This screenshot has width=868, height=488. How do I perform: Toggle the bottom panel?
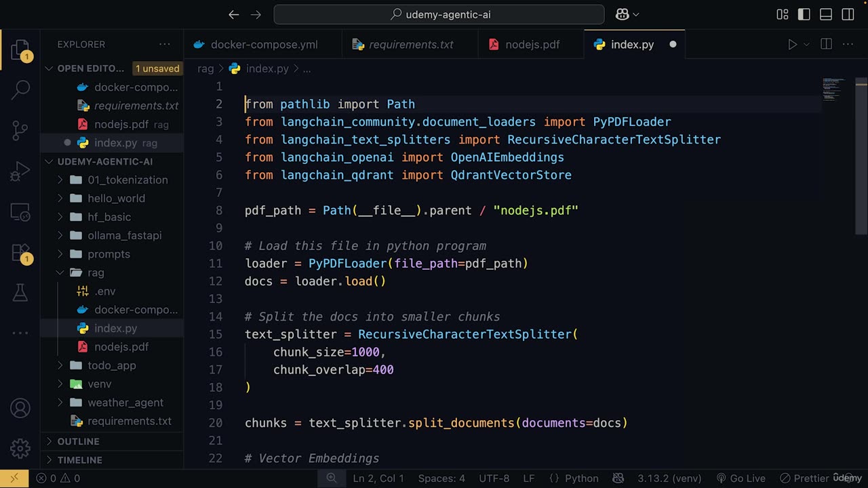click(x=826, y=14)
